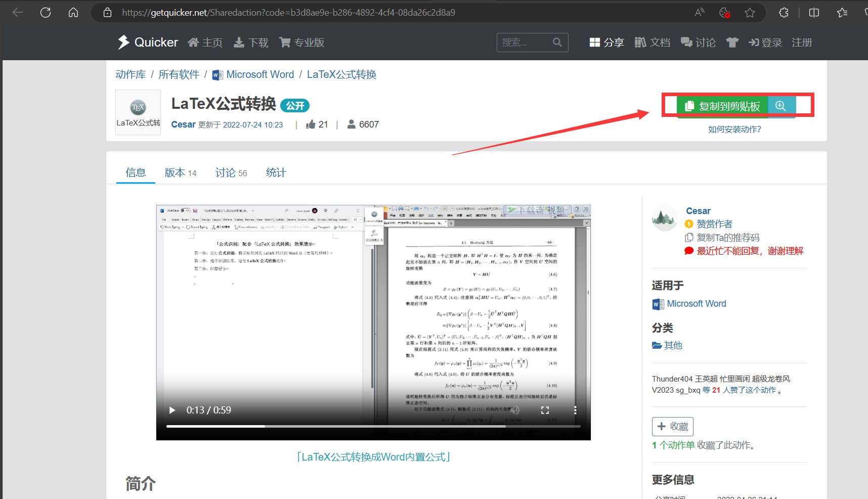Open the browser home icon

(73, 13)
